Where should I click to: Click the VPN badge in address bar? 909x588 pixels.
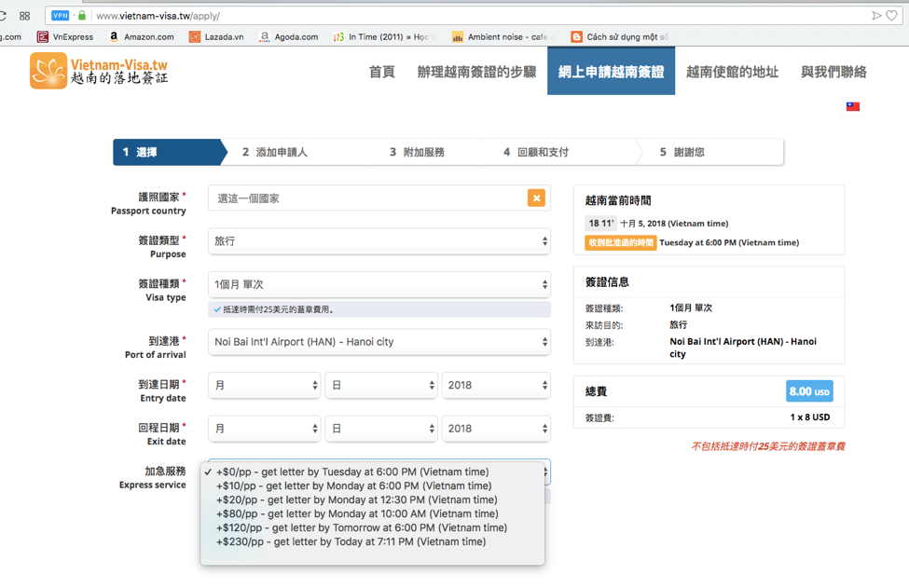[61, 16]
